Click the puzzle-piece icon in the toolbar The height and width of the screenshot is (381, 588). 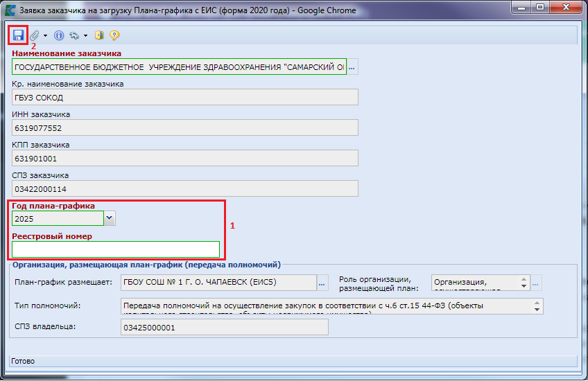(74, 35)
